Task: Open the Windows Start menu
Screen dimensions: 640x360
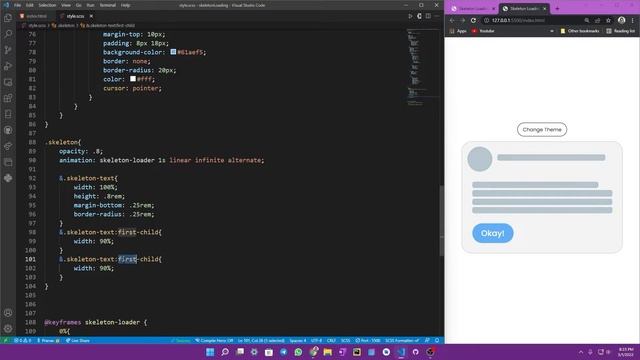Action: pyautogui.click(x=210, y=352)
